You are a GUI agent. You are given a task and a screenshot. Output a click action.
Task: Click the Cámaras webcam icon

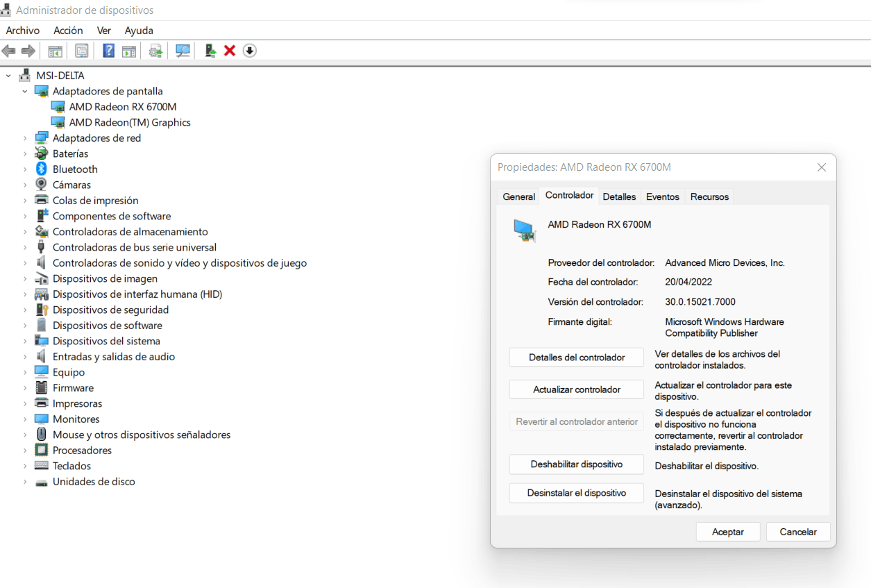42,185
